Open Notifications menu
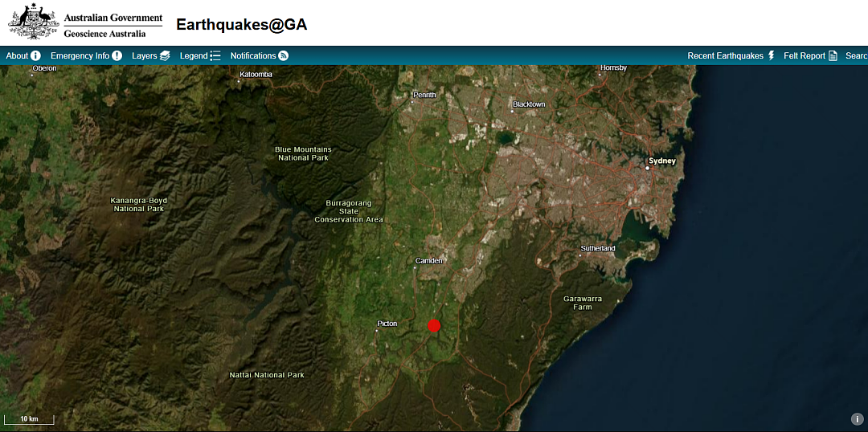This screenshot has height=432, width=868. [x=259, y=56]
